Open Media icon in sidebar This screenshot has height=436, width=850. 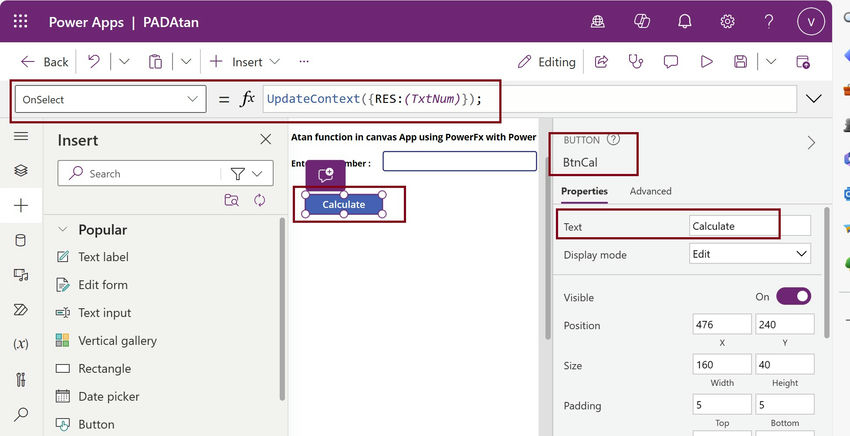tap(21, 275)
